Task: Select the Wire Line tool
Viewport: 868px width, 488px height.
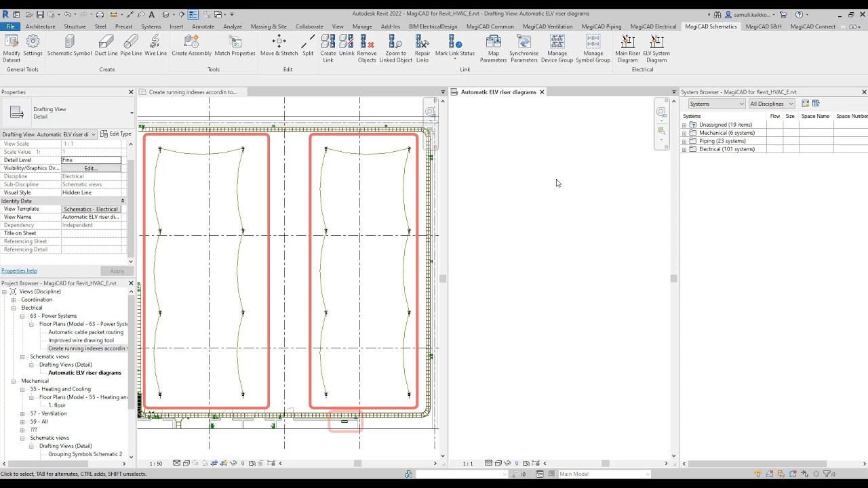Action: [x=155, y=46]
